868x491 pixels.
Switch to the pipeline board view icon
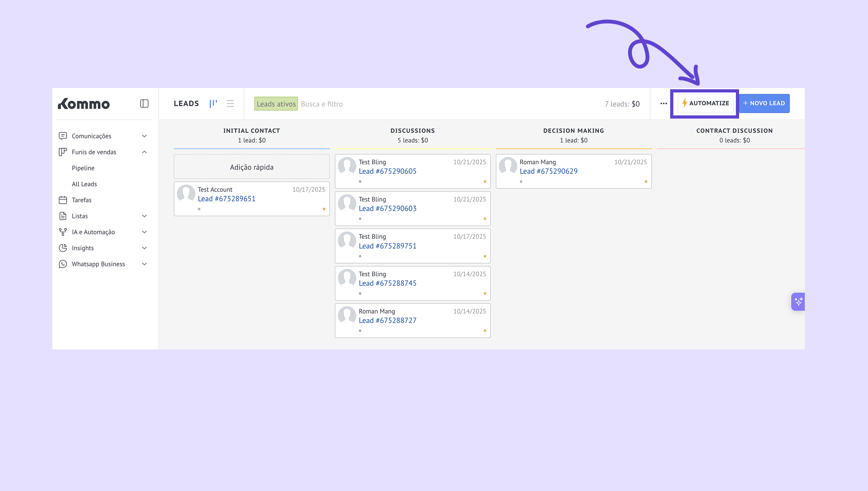pyautogui.click(x=213, y=104)
